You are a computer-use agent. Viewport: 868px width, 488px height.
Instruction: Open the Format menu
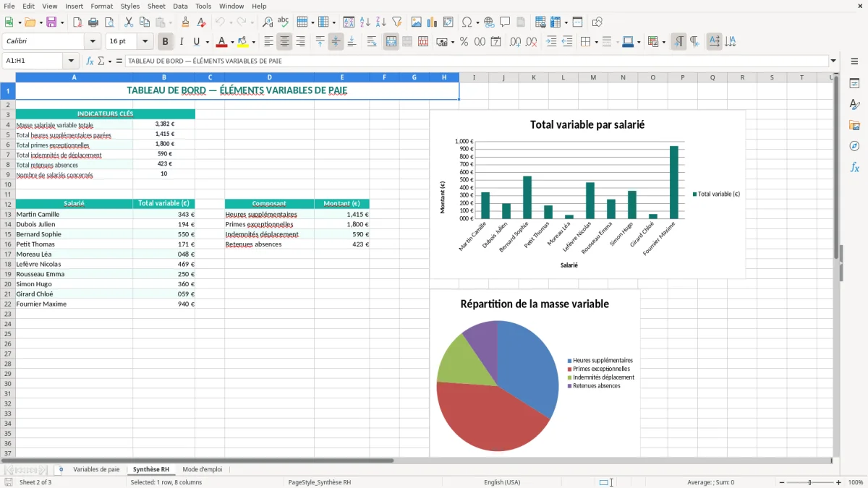pos(102,6)
